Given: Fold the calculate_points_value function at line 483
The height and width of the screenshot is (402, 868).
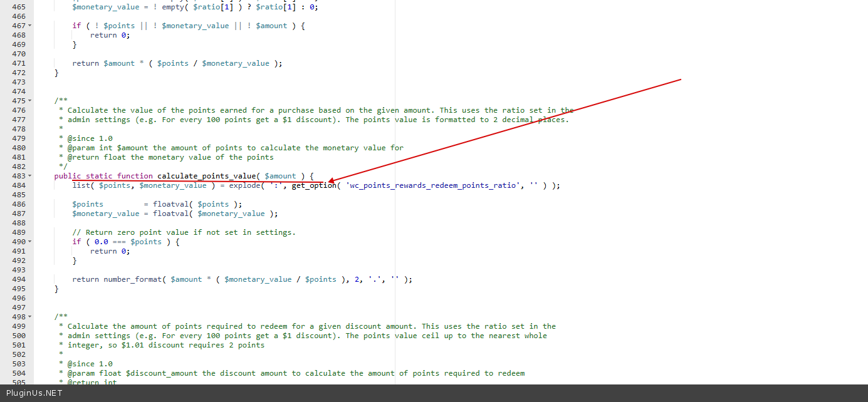Looking at the screenshot, I should pyautogui.click(x=29, y=176).
